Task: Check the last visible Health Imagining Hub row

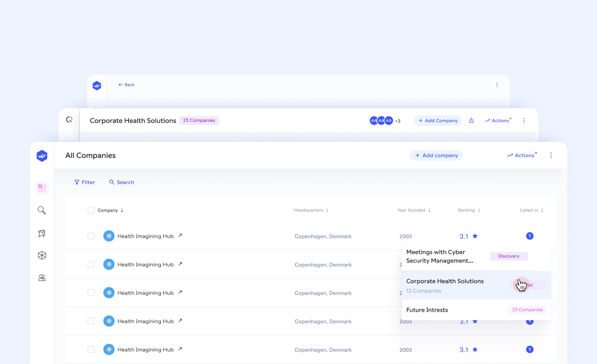Action: [x=91, y=349]
